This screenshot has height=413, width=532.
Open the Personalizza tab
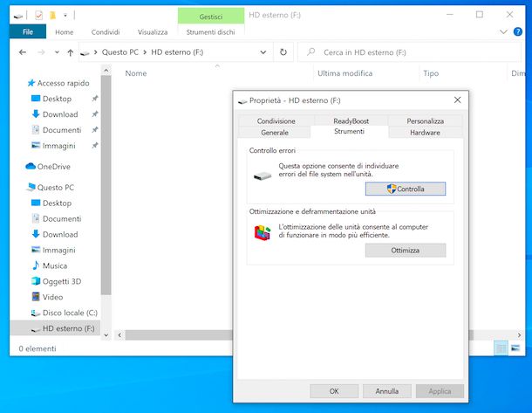425,120
